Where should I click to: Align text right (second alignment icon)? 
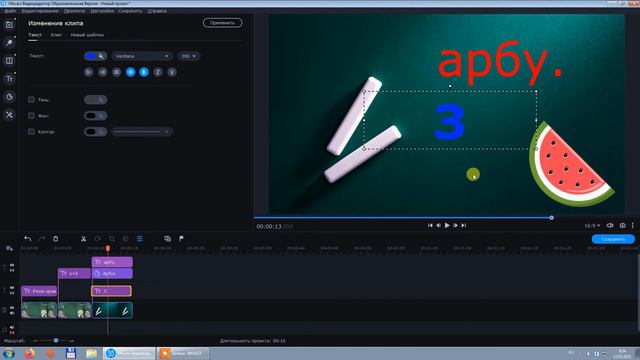[x=102, y=72]
